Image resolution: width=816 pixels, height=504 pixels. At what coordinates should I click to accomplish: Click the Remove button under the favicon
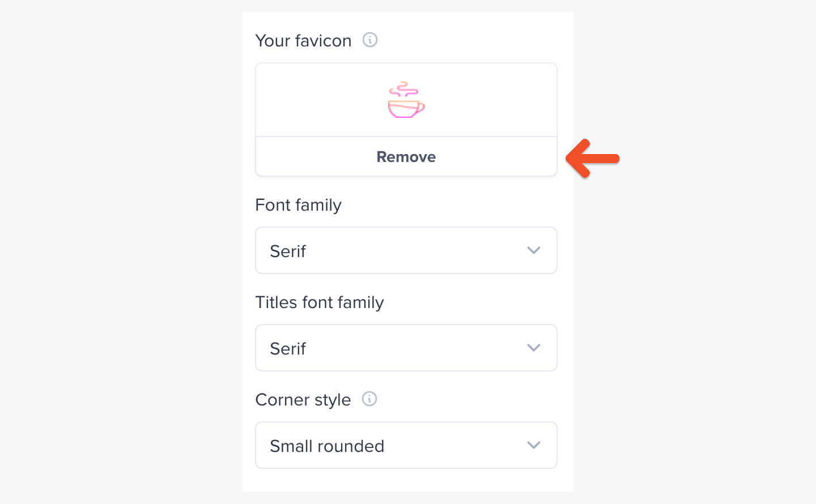[x=406, y=156]
